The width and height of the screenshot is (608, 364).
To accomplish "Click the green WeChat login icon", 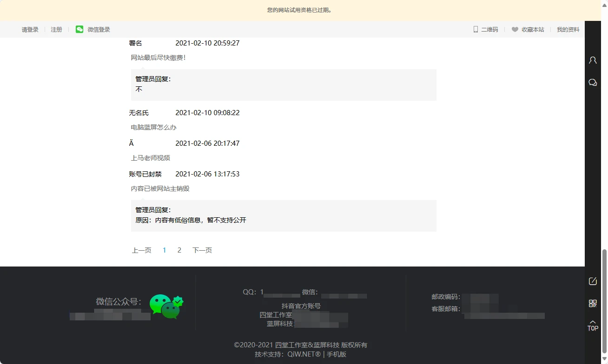I will pyautogui.click(x=79, y=29).
